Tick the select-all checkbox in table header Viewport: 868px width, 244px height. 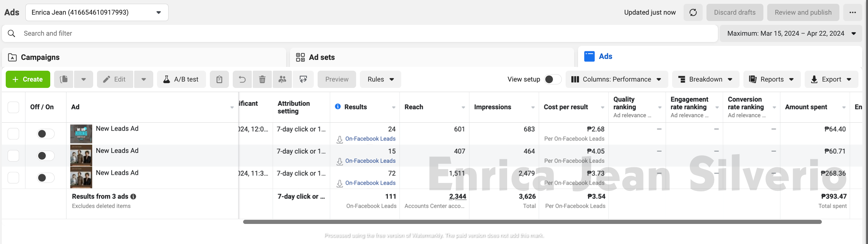[13, 107]
